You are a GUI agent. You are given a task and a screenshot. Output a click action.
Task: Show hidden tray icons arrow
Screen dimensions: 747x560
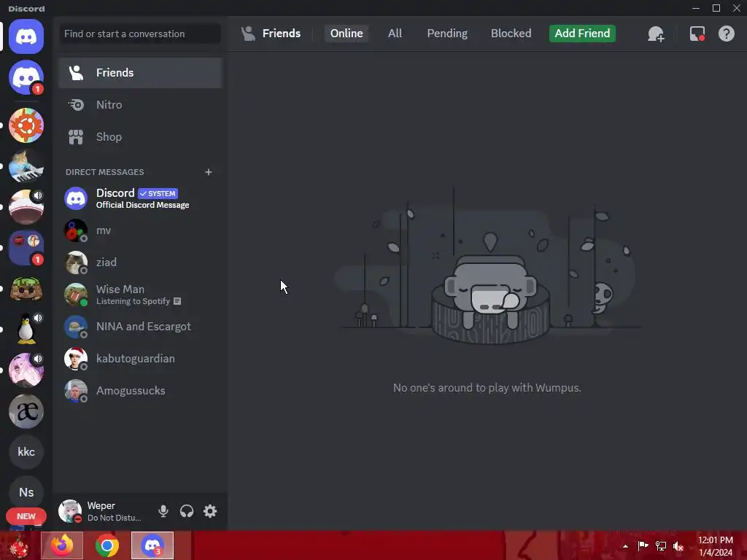point(625,545)
